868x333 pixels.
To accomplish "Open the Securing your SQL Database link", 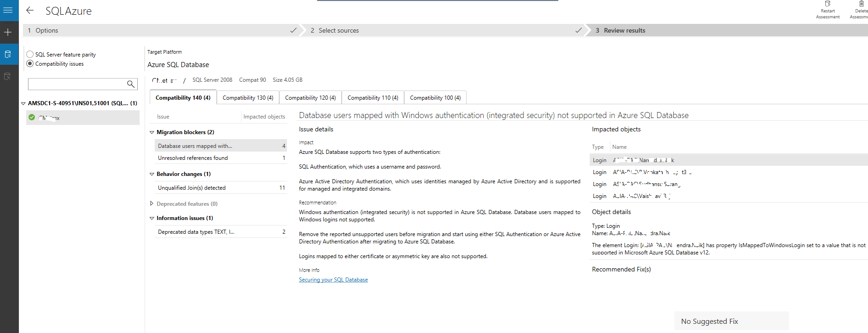I will coord(333,280).
